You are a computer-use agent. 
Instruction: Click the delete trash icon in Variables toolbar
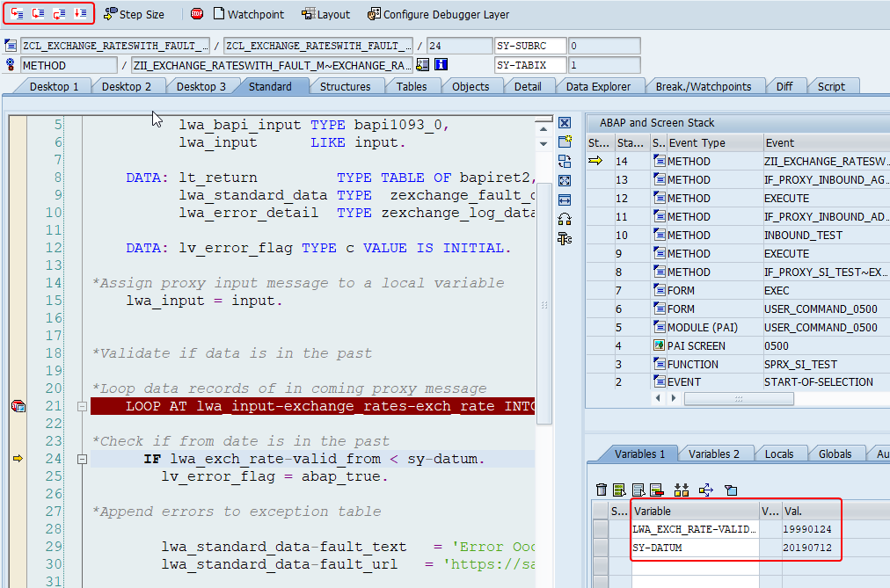(602, 490)
